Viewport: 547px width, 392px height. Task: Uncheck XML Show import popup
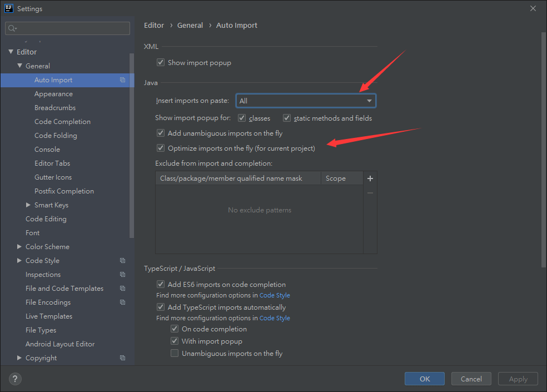161,63
